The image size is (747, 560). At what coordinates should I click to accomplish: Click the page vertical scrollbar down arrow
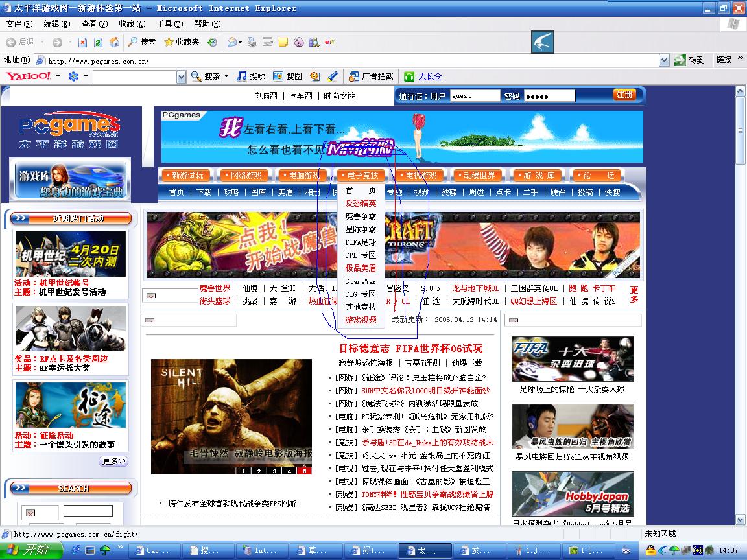[741, 519]
